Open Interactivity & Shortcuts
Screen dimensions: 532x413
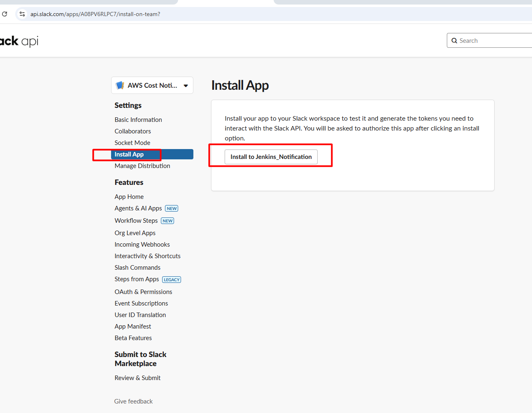tap(148, 256)
